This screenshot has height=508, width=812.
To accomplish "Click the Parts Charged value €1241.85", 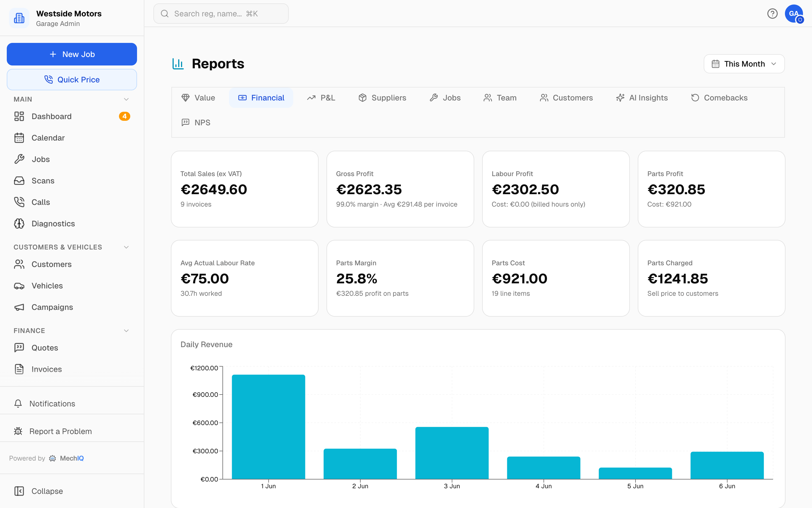I will (678, 279).
